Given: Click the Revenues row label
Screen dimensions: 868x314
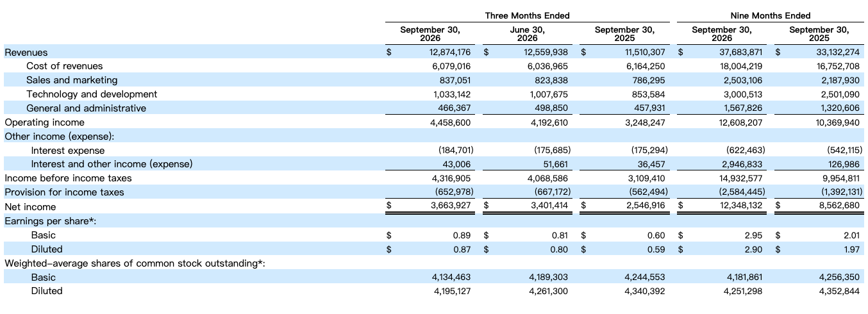Looking at the screenshot, I should [26, 53].
